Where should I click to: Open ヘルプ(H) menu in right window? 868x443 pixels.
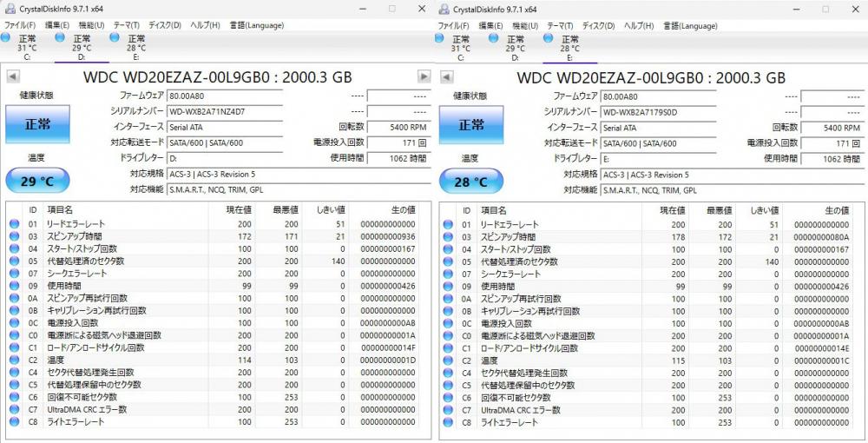point(638,26)
